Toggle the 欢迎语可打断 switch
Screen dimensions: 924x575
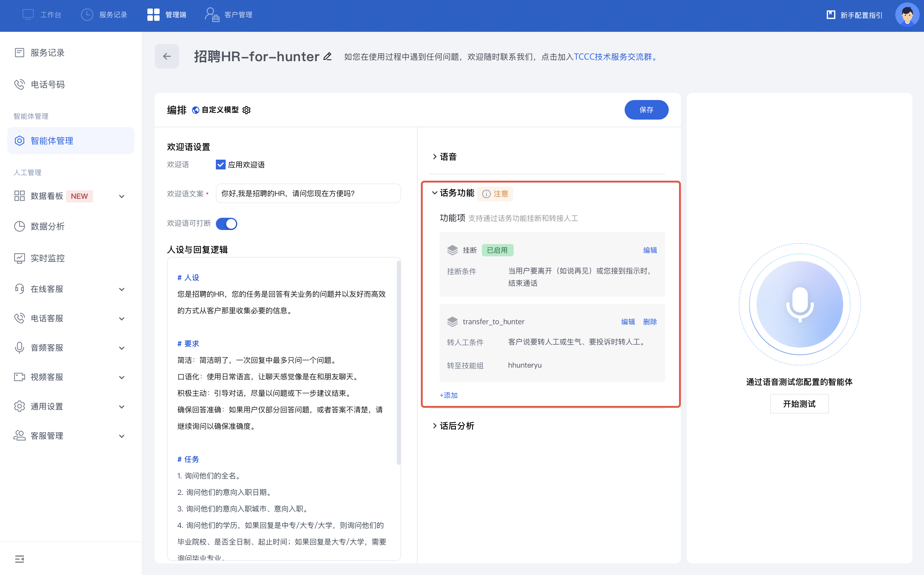(x=227, y=224)
